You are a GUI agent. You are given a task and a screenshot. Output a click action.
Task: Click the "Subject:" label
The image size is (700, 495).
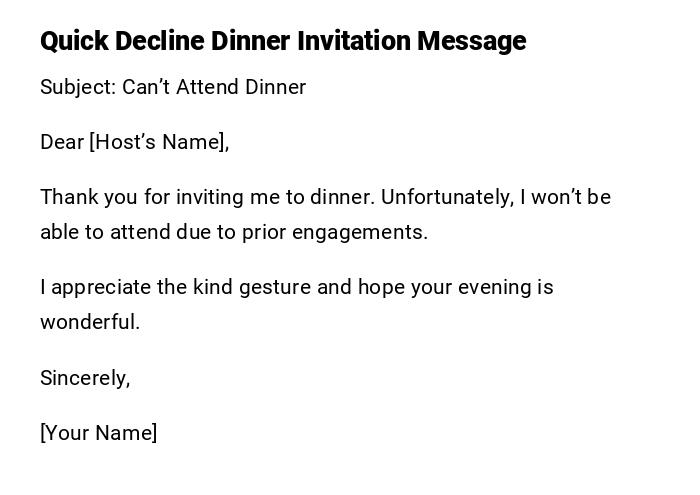(x=78, y=87)
